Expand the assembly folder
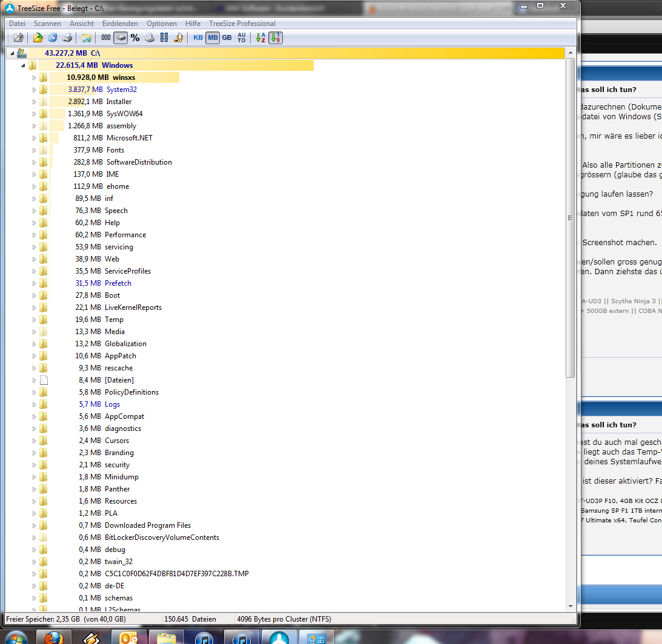Screen dimensions: 662x644 pos(34,126)
